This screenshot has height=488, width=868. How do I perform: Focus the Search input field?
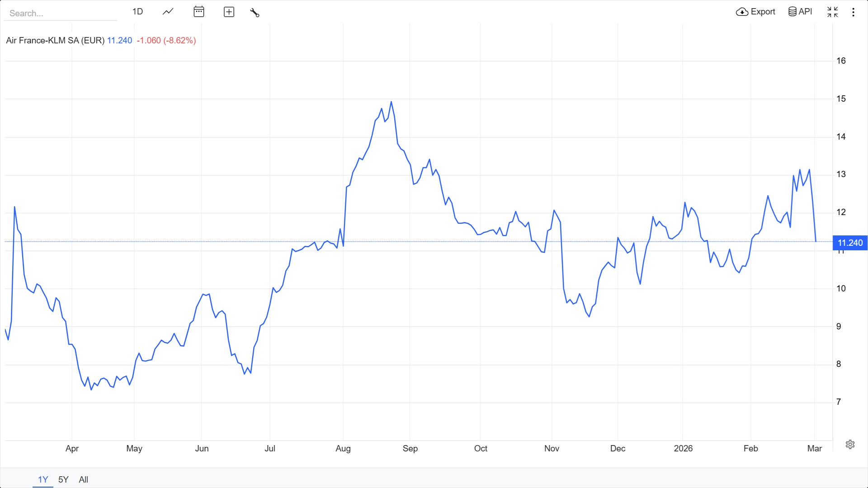[61, 13]
